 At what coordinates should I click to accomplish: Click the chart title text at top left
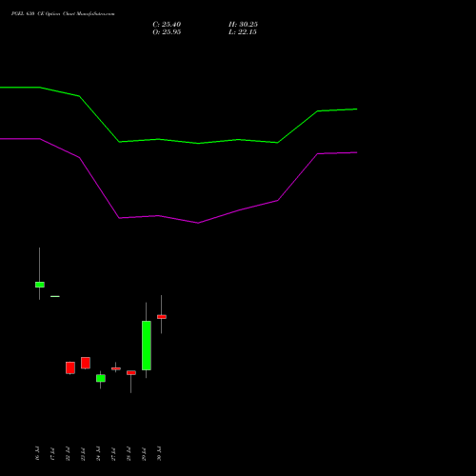click(x=63, y=13)
